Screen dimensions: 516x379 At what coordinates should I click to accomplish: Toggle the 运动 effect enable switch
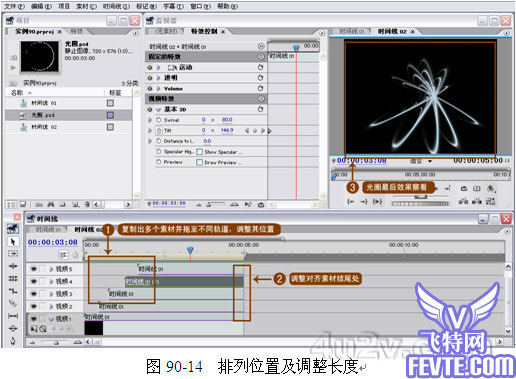coord(150,67)
